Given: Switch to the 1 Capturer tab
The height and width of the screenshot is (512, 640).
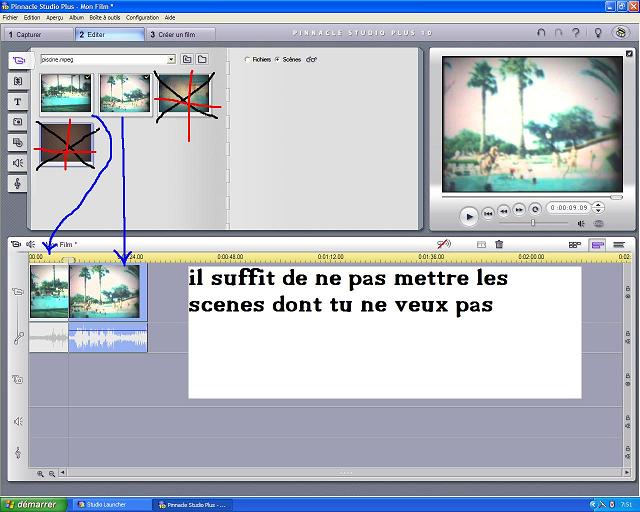Looking at the screenshot, I should 39,35.
